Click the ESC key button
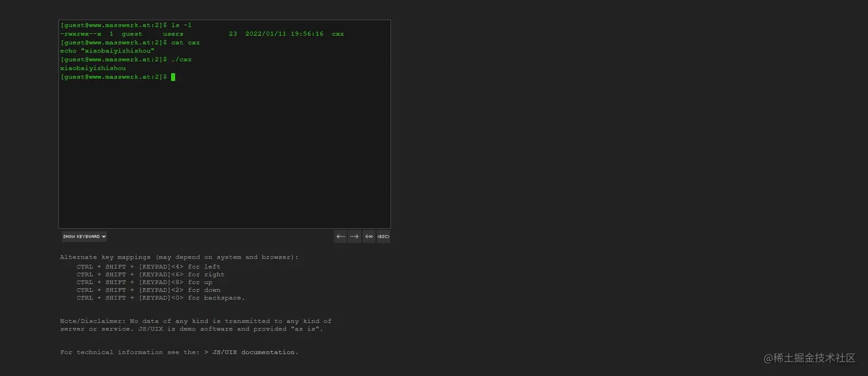 click(383, 237)
